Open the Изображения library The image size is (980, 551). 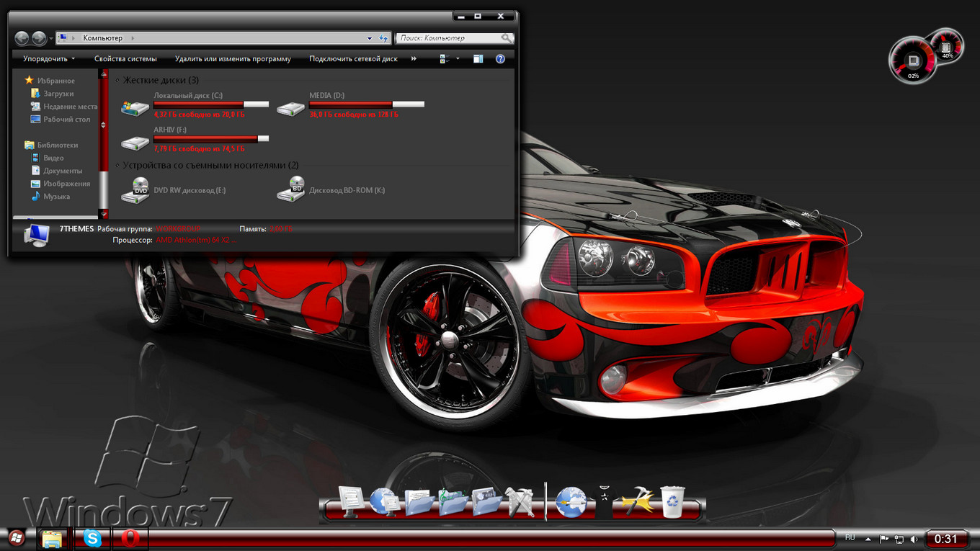pos(61,184)
